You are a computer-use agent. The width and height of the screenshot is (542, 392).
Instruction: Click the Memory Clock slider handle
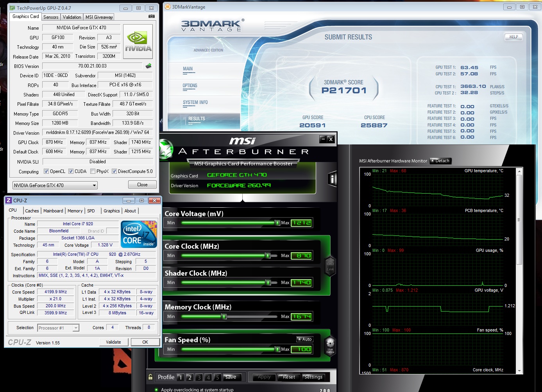[224, 317]
